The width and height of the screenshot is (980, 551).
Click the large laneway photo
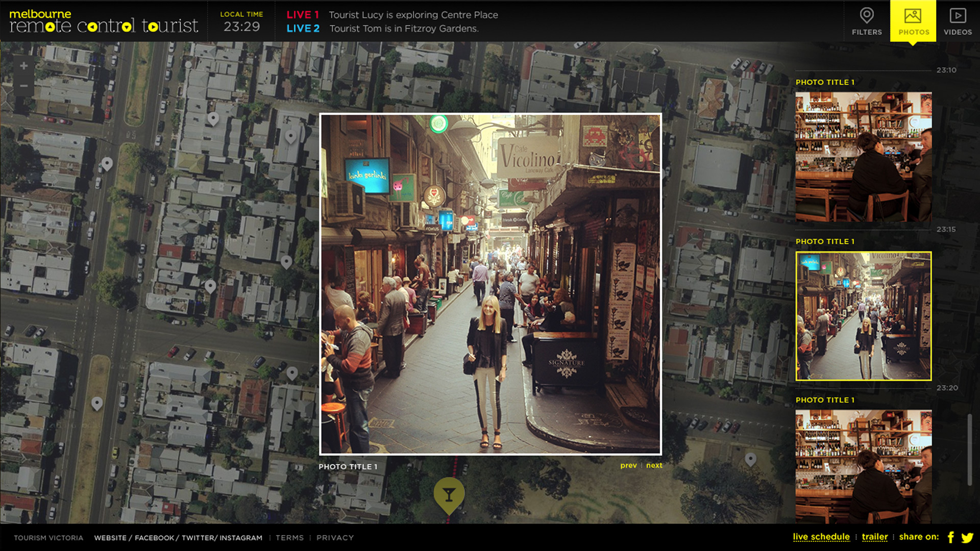[x=491, y=284]
